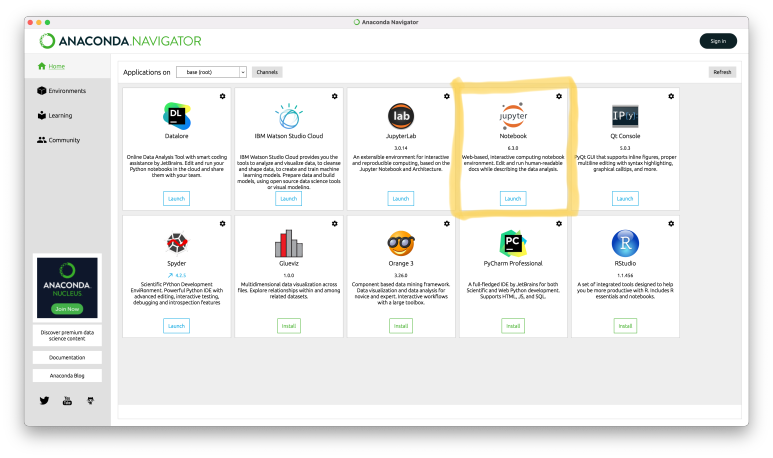Click the JupyterLab version 3.0.14 text

click(x=401, y=148)
